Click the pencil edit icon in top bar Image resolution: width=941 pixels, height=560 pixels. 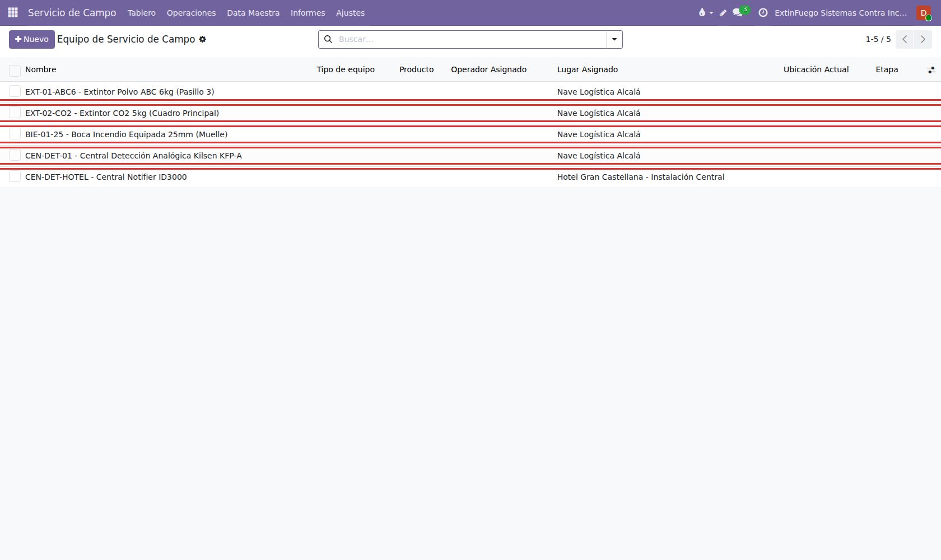click(x=723, y=13)
